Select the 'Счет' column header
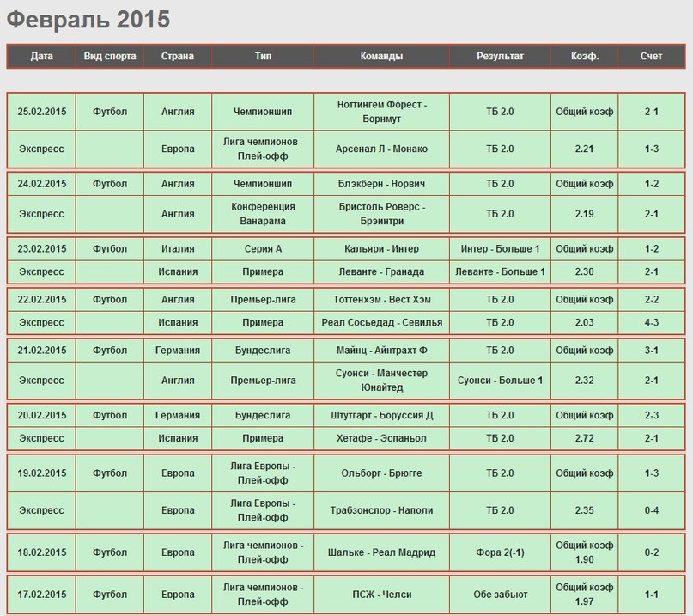This screenshot has width=693, height=616. [x=652, y=56]
